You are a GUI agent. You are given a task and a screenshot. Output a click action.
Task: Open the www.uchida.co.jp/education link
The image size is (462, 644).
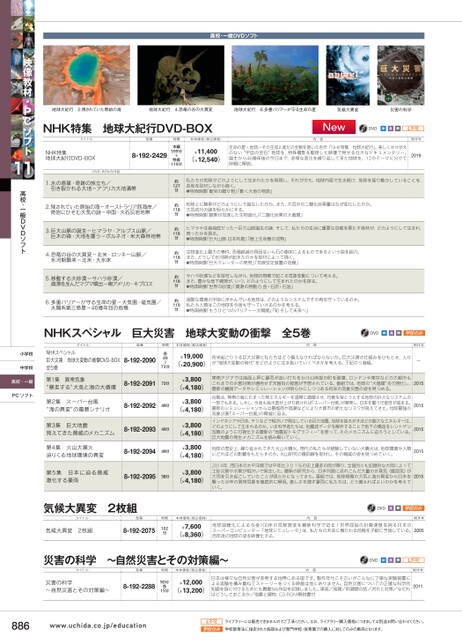pyautogui.click(x=98, y=626)
